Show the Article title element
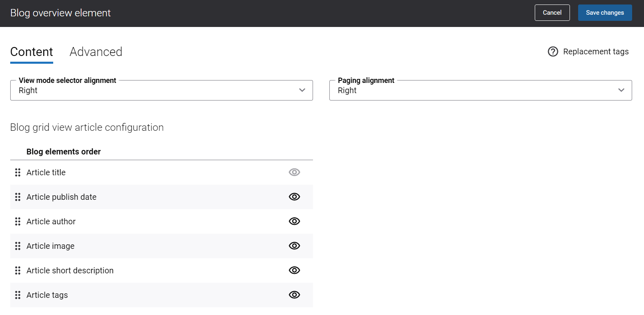This screenshot has height=315, width=644. coord(294,172)
